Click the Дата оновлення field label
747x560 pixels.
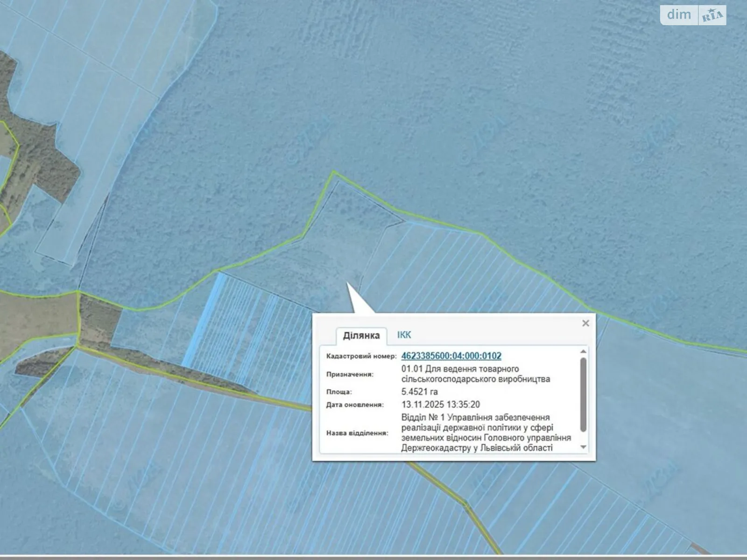tap(354, 405)
